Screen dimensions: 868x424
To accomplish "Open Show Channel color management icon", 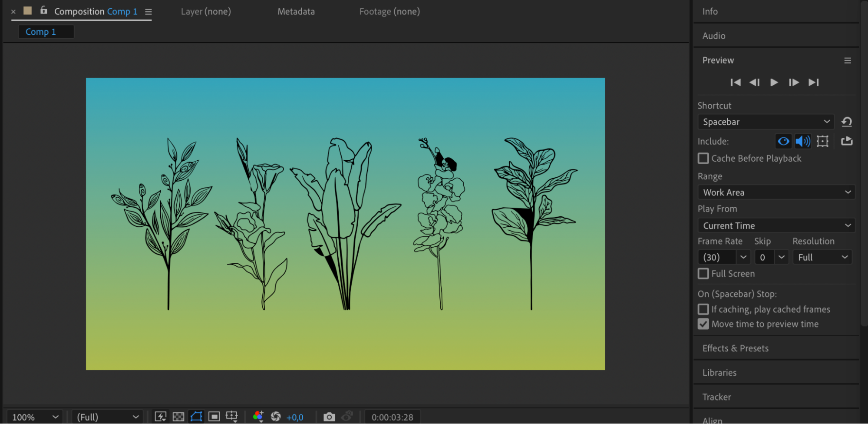I will pos(258,417).
